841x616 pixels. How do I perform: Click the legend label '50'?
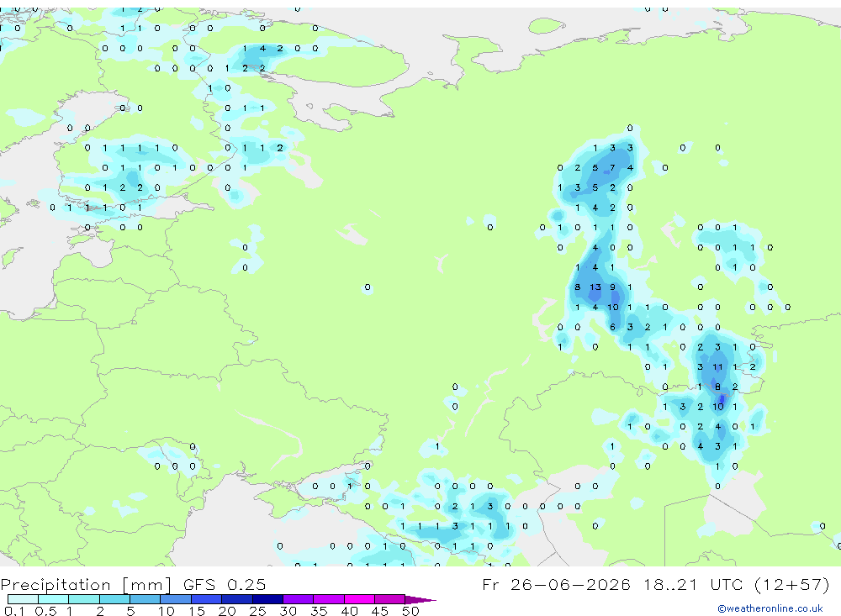(x=410, y=611)
